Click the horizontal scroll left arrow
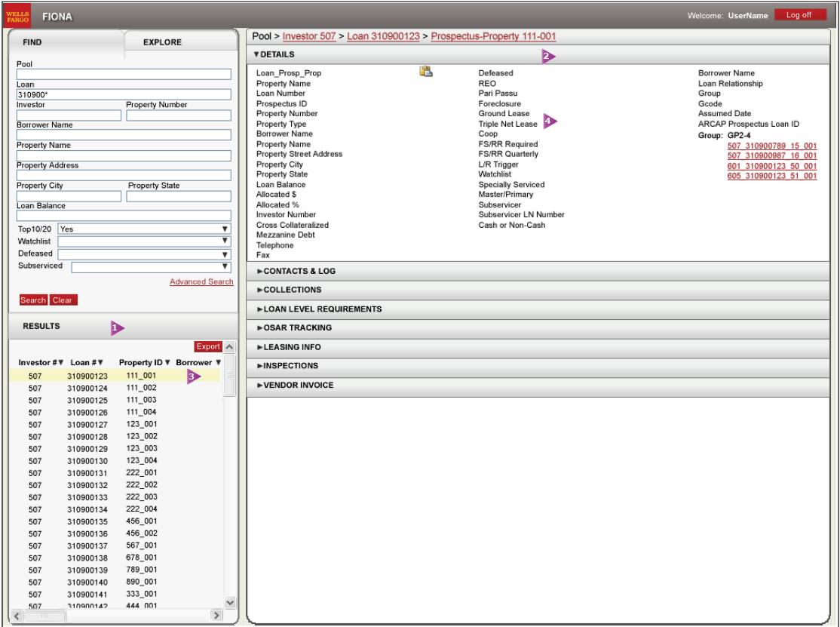The width and height of the screenshot is (840, 627). pyautogui.click(x=17, y=616)
